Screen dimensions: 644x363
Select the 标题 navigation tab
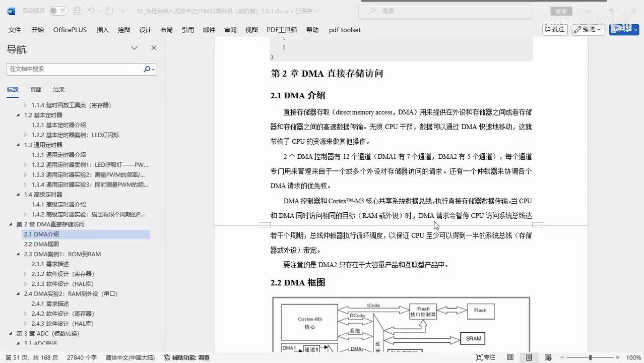click(13, 90)
